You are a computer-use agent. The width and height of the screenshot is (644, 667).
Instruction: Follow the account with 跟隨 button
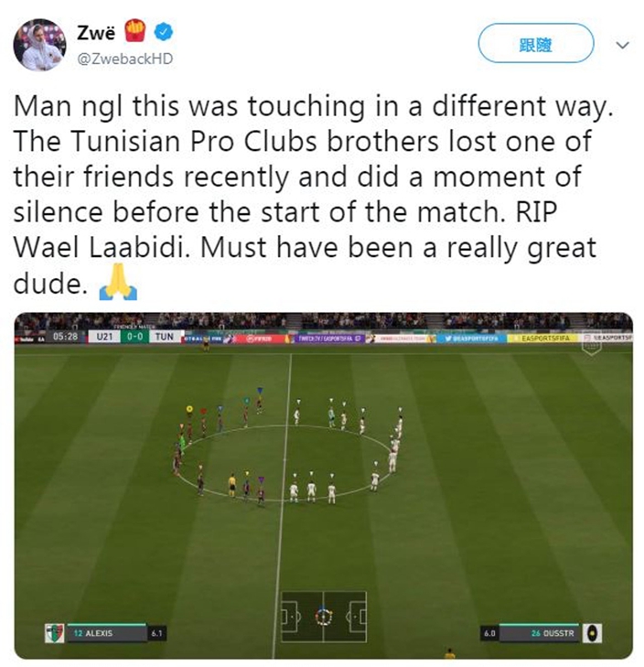click(535, 43)
